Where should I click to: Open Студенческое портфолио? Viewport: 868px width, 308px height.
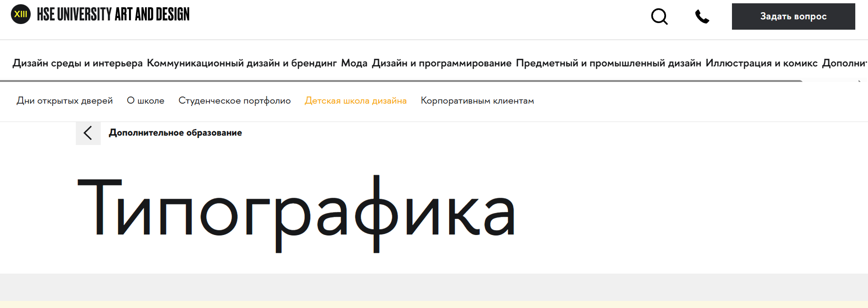click(234, 101)
